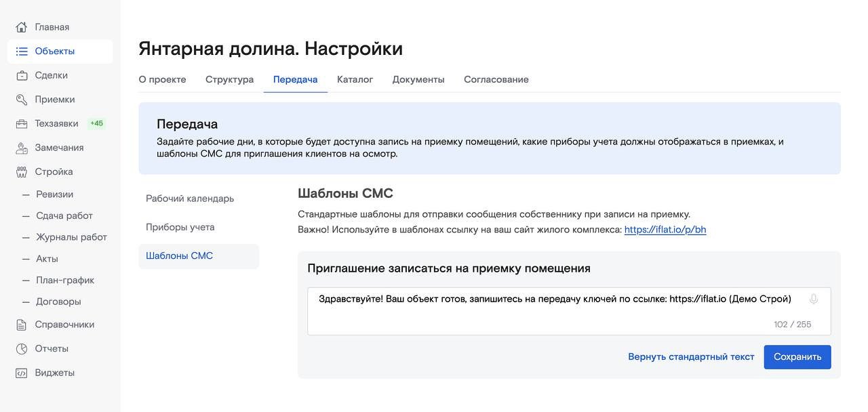
Task: Open the iflat.io/p/bh hyperlink
Action: pyautogui.click(x=665, y=230)
